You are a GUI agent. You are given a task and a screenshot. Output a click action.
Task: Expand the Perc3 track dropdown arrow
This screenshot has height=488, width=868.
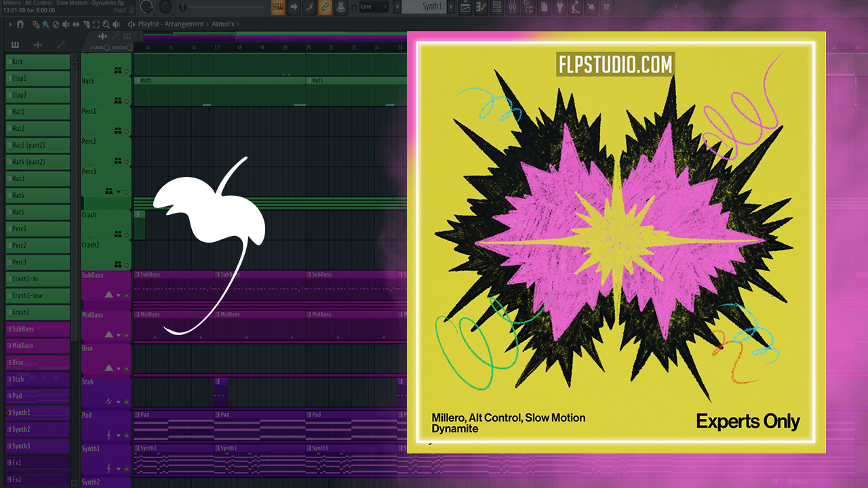click(119, 192)
